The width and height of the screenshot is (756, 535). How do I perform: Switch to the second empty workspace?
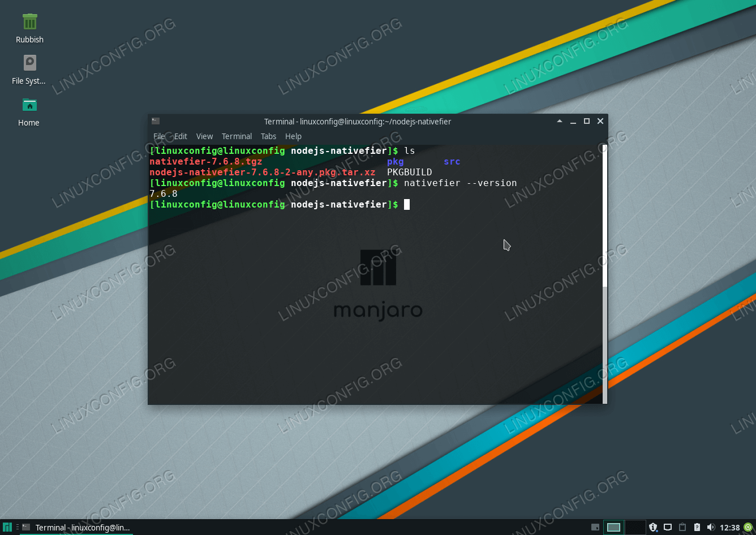(635, 527)
